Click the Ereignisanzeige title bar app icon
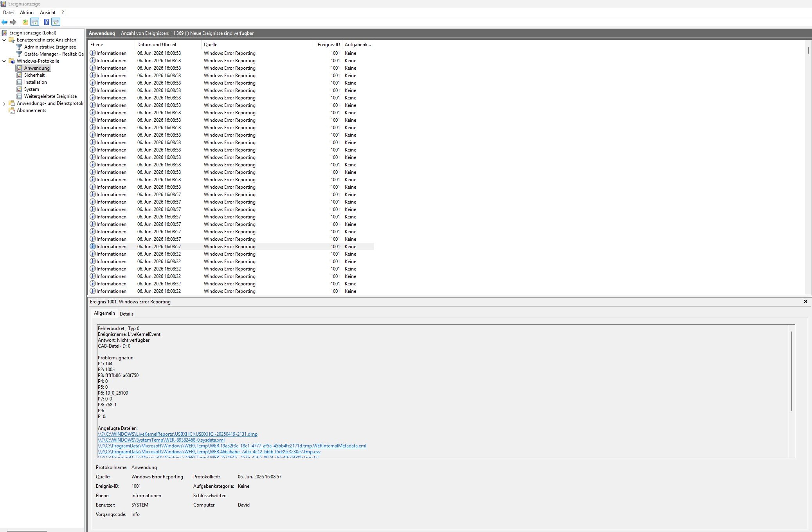The height and width of the screenshot is (532, 812). click(4, 4)
